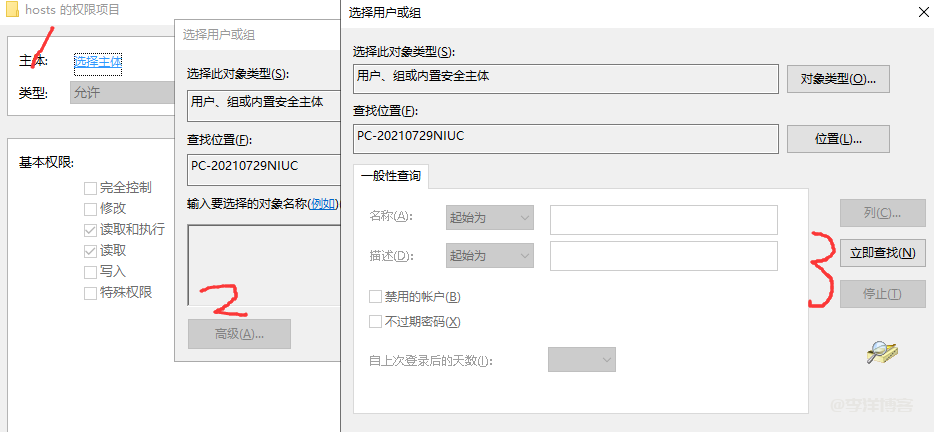Open the 描述 起始为 dropdown
The height and width of the screenshot is (432, 934).
489,256
